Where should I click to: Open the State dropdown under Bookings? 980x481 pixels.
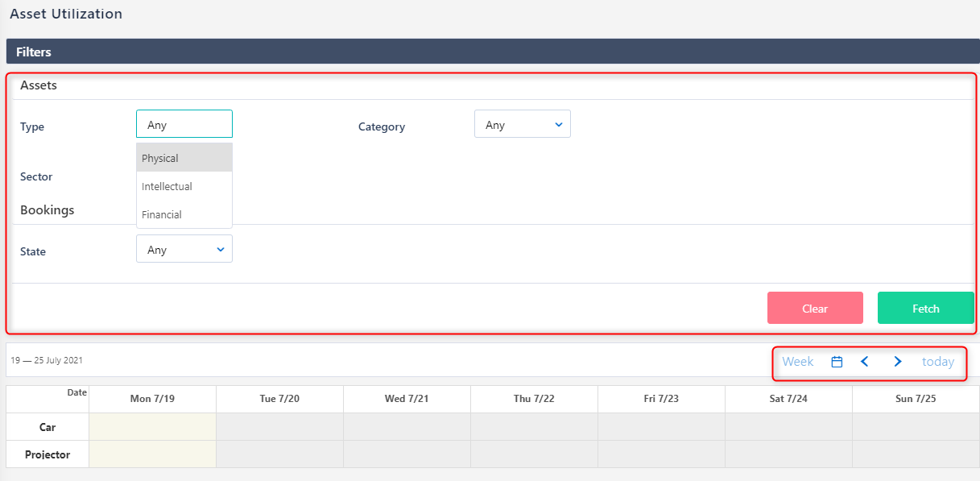tap(184, 248)
